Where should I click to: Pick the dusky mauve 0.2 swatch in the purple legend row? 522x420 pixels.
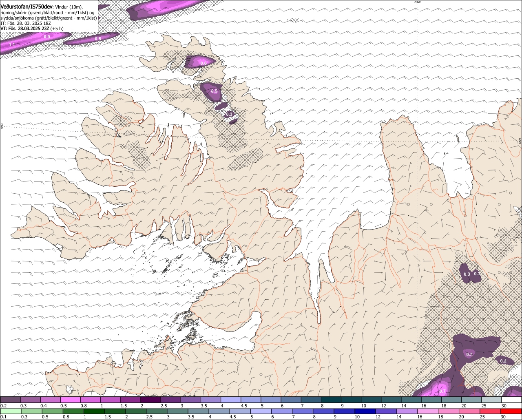[10, 400]
